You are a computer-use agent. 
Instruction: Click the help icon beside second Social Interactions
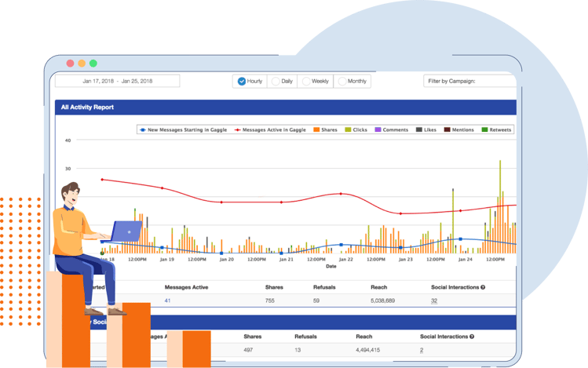pyautogui.click(x=472, y=337)
